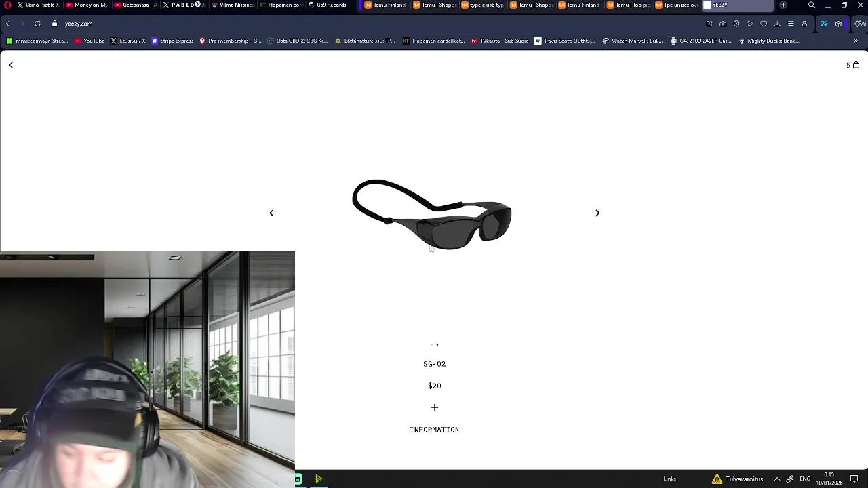Open the Travis Scott Outfits bookmark
Viewport: 868px width, 488px height.
click(565, 41)
